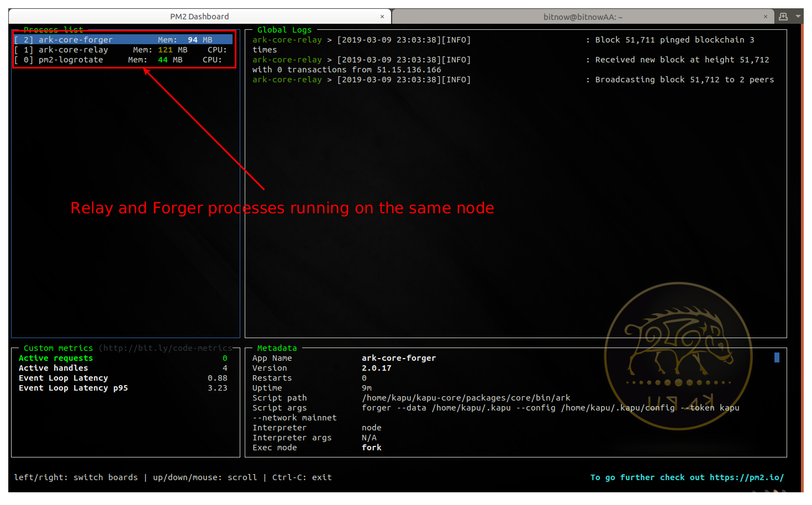Close the bitnow@bitnowAA tab
The image size is (812, 505).
[x=766, y=17]
